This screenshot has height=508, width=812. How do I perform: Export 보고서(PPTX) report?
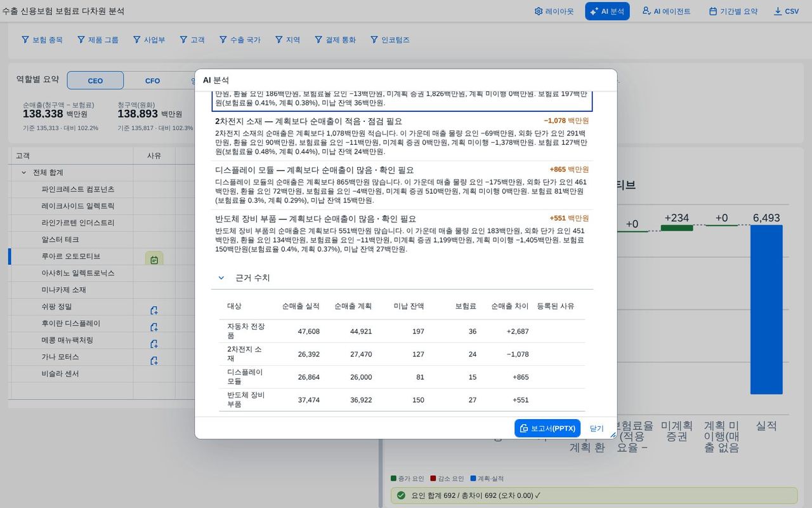547,428
